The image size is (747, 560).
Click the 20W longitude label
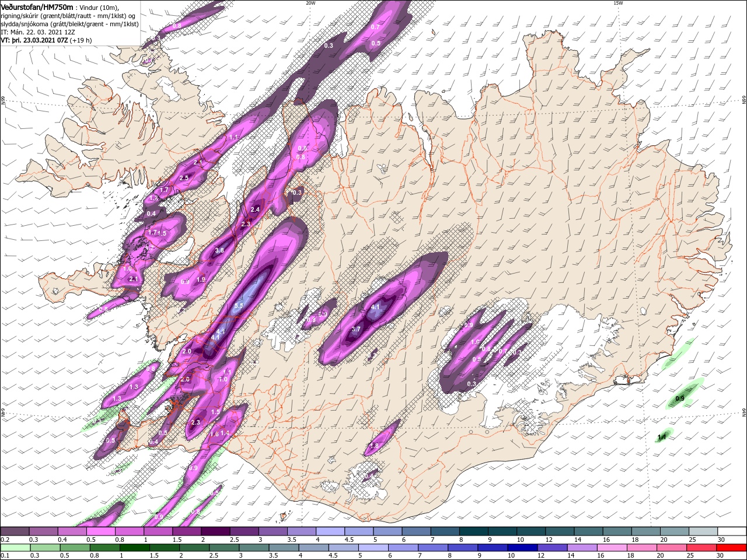tap(310, 3)
